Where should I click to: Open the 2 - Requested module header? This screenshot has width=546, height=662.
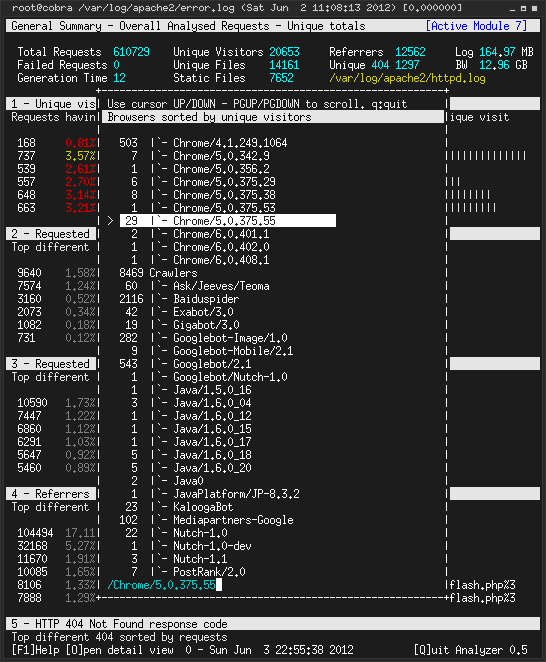coord(52,234)
